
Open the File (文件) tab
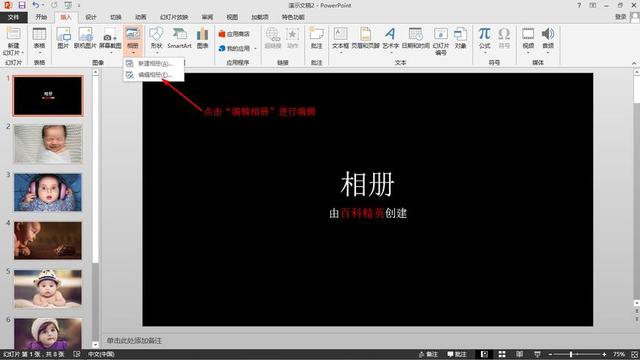pyautogui.click(x=13, y=17)
